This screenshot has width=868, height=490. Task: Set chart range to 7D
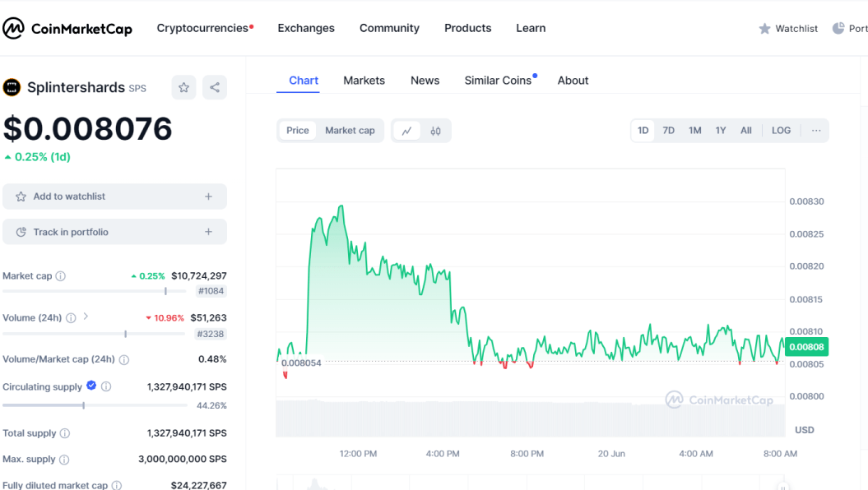pyautogui.click(x=669, y=131)
